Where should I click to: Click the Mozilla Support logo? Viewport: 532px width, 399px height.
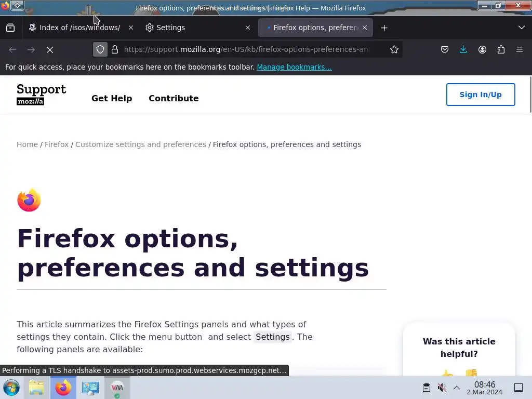[x=42, y=95]
